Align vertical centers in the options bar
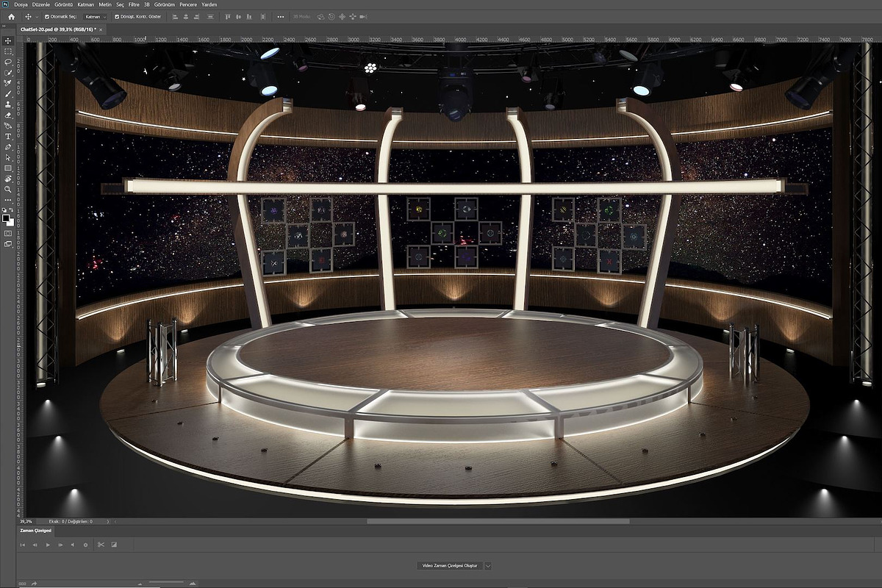The width and height of the screenshot is (882, 588). click(x=239, y=17)
